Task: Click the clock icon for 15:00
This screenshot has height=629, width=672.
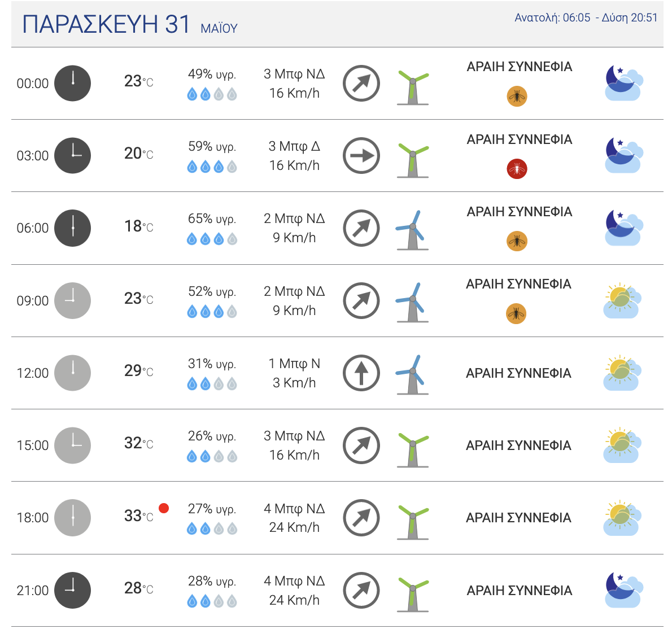Action: pos(72,445)
